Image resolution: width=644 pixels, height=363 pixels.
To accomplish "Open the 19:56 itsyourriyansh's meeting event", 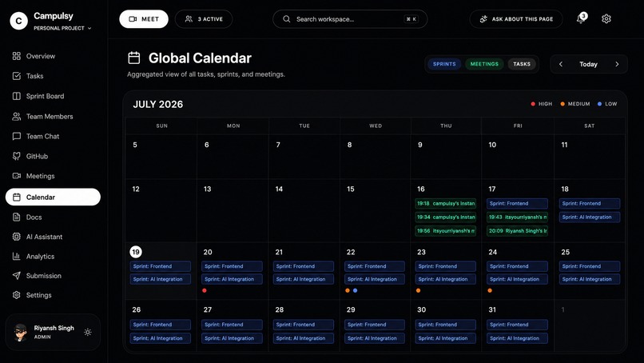I will (x=446, y=231).
